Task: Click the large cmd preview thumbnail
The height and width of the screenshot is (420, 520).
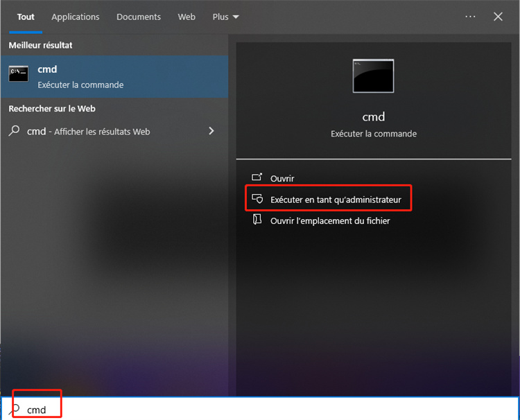Action: pos(374,76)
